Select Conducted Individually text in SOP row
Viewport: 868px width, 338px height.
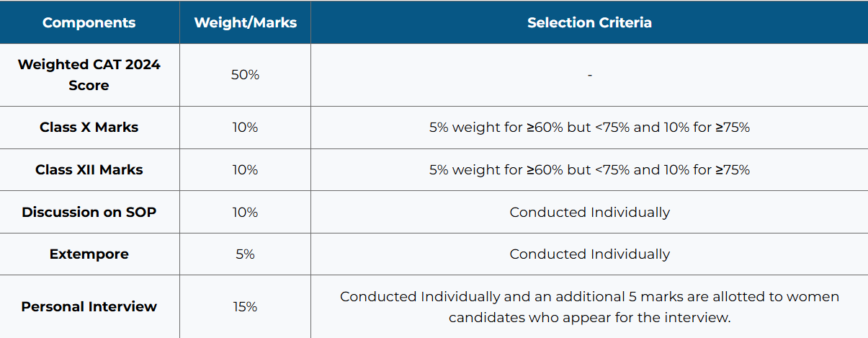point(589,213)
